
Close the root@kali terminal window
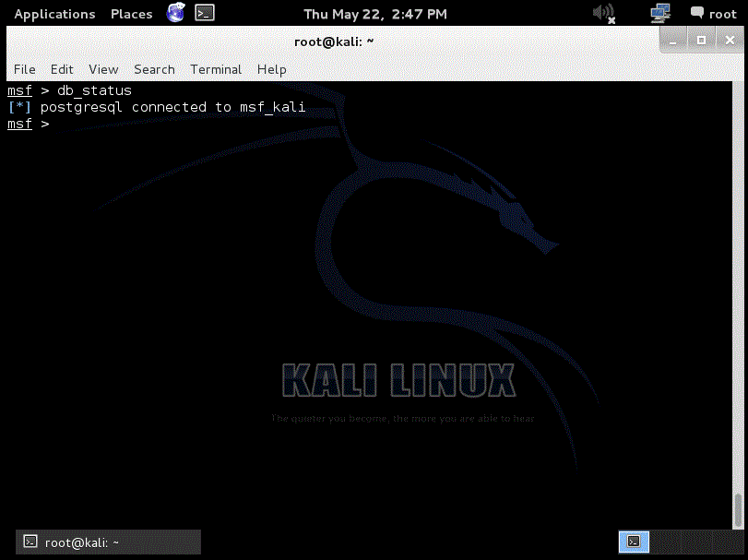730,41
